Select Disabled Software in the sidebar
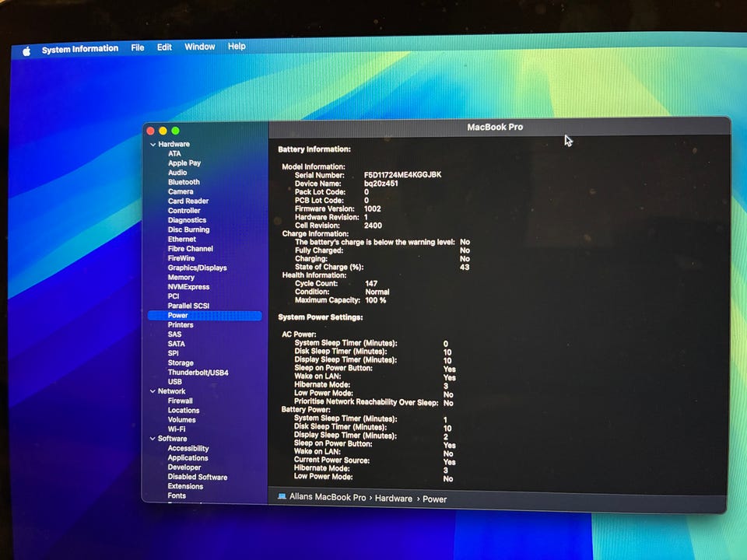This screenshot has width=747, height=560. (197, 477)
